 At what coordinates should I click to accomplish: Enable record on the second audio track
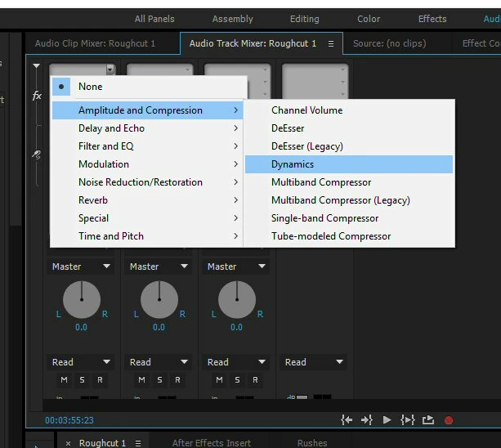point(177,379)
